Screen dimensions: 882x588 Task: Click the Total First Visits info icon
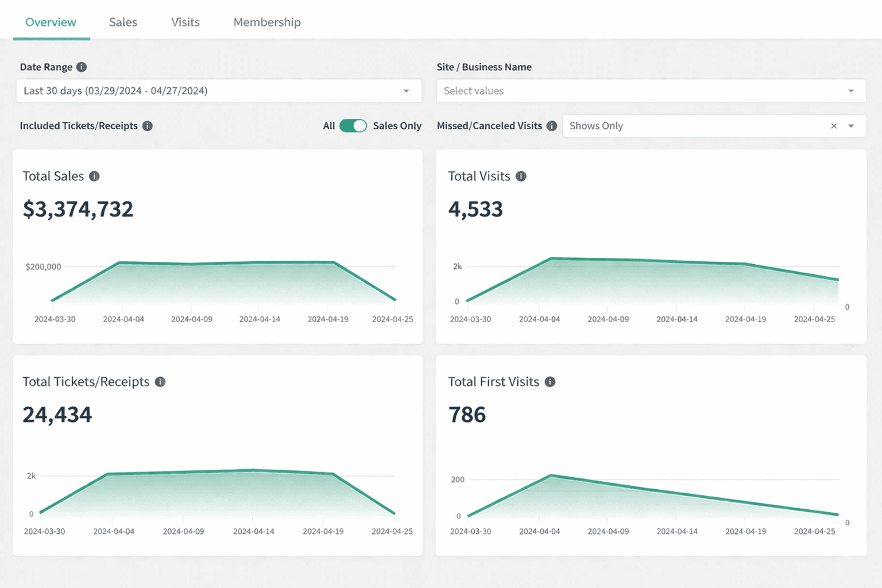click(550, 382)
